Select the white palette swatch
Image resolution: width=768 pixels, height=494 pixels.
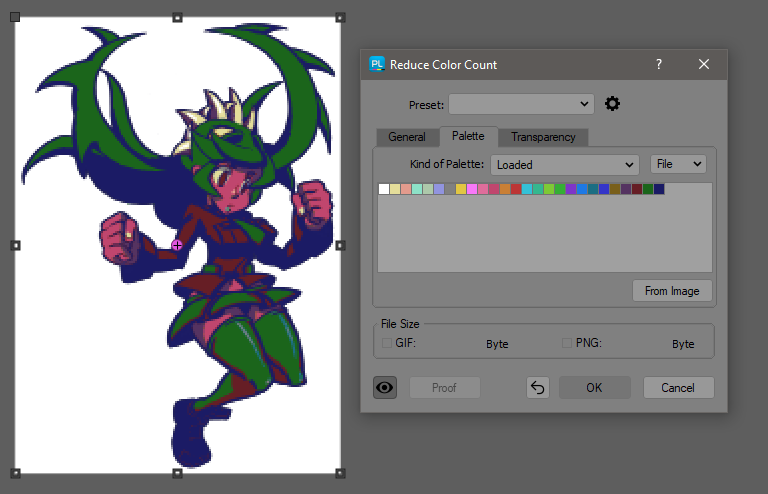tap(384, 189)
